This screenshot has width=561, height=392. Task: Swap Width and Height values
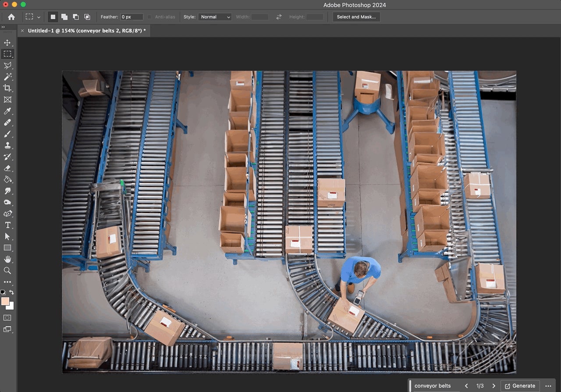click(x=279, y=17)
